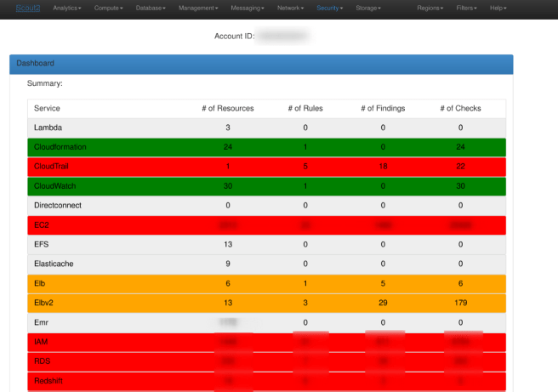
Task: Open the CloudWatch service row
Action: pos(53,186)
